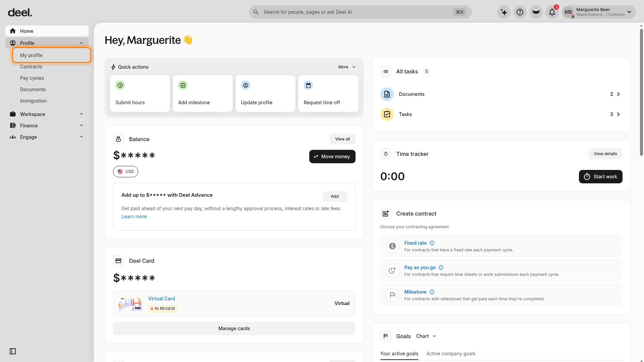The image size is (644, 362).
Task: Choose the Pay as you go link
Action: 420,267
